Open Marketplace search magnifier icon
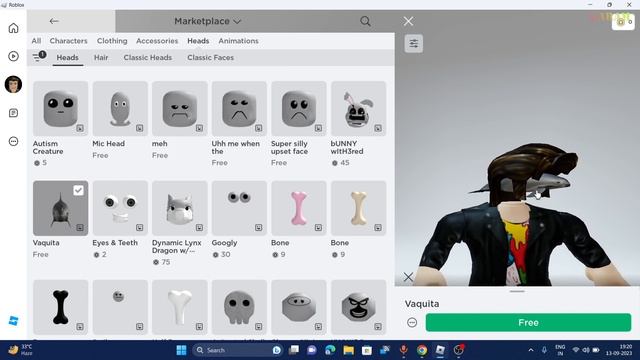This screenshot has height=360, width=640. click(x=365, y=21)
